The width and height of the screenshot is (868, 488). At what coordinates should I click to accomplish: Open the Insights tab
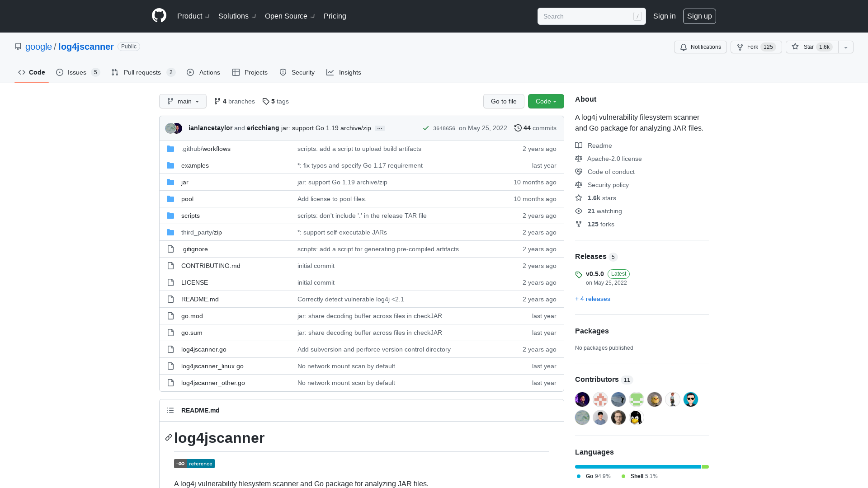click(x=344, y=72)
